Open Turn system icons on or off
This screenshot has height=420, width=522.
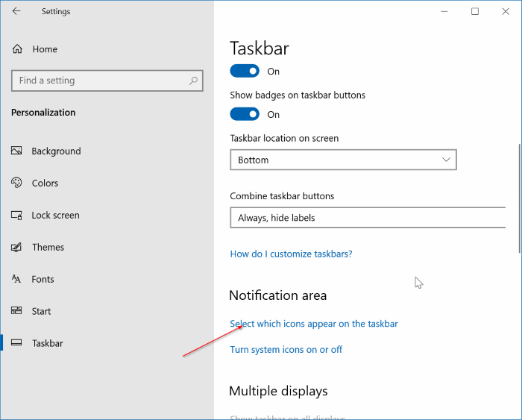point(286,349)
